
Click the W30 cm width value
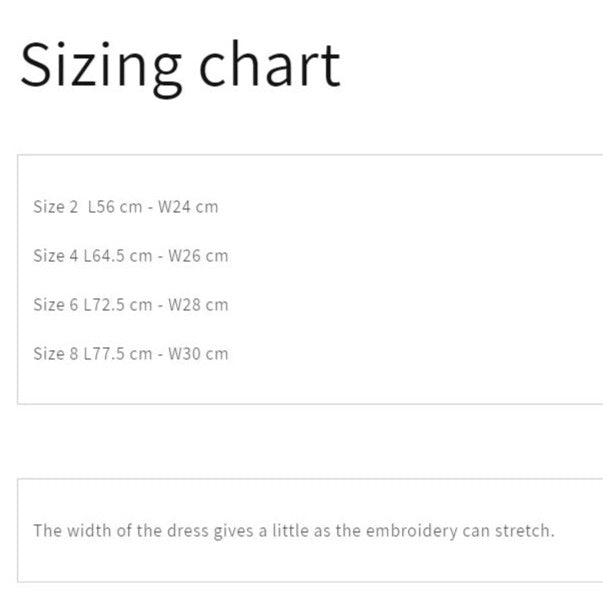198,353
